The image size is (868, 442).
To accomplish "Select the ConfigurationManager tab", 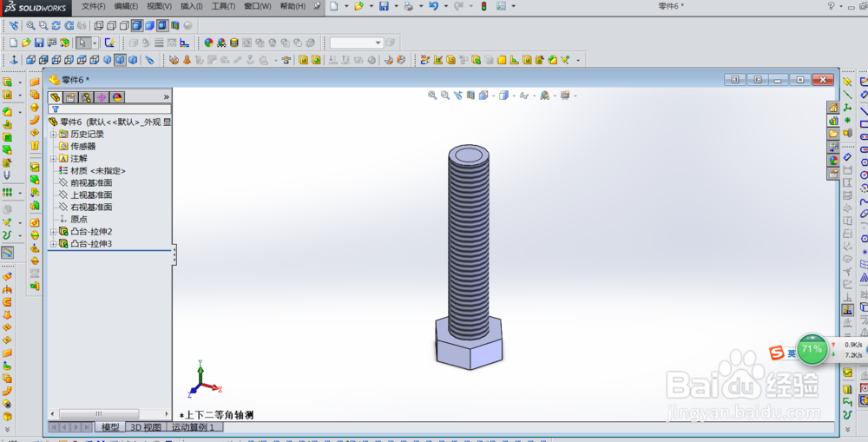I will (86, 97).
